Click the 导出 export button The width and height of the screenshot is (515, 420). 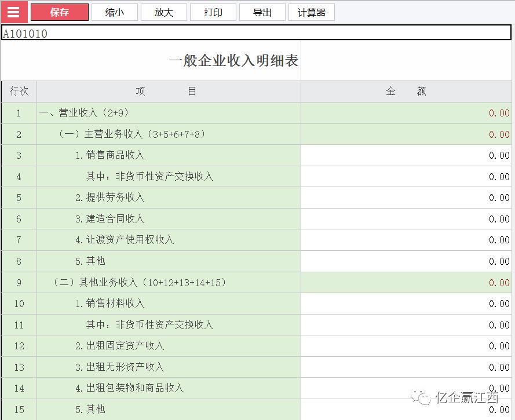point(262,12)
